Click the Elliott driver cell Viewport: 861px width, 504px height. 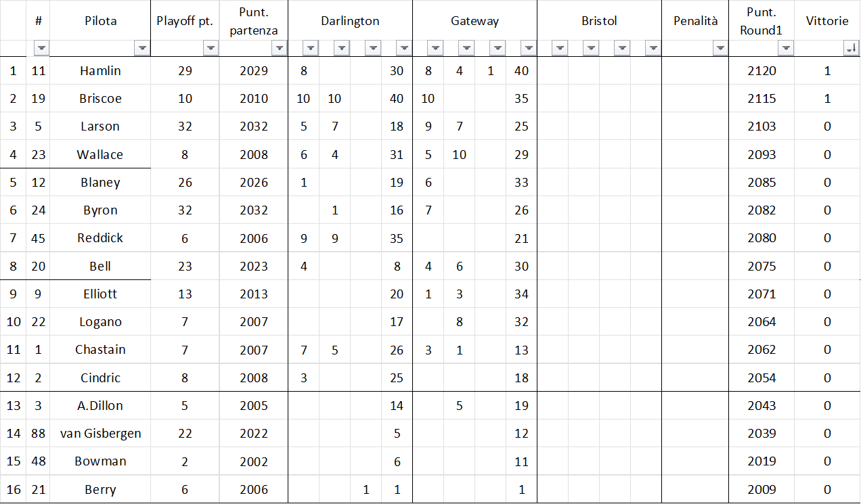pyautogui.click(x=100, y=294)
